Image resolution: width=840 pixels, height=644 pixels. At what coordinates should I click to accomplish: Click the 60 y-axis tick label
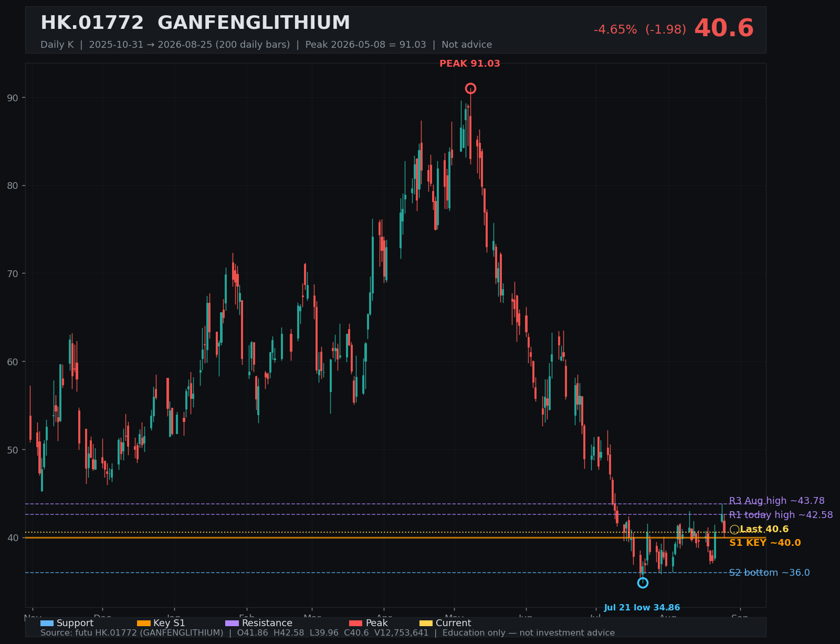tap(13, 362)
